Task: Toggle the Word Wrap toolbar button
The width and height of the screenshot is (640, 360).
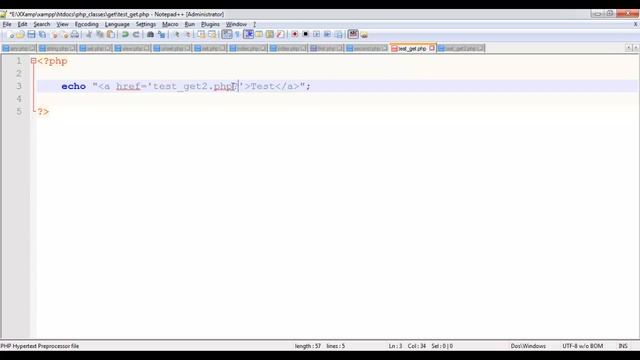Action: click(227, 35)
